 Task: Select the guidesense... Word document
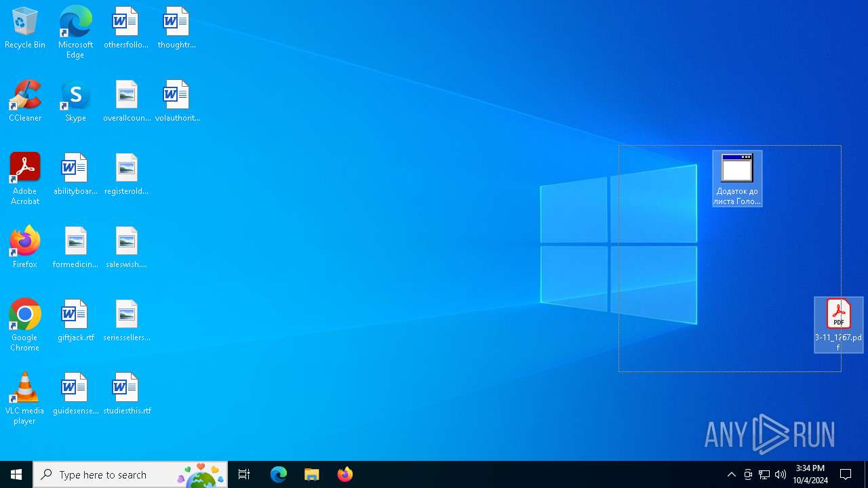pyautogui.click(x=75, y=394)
